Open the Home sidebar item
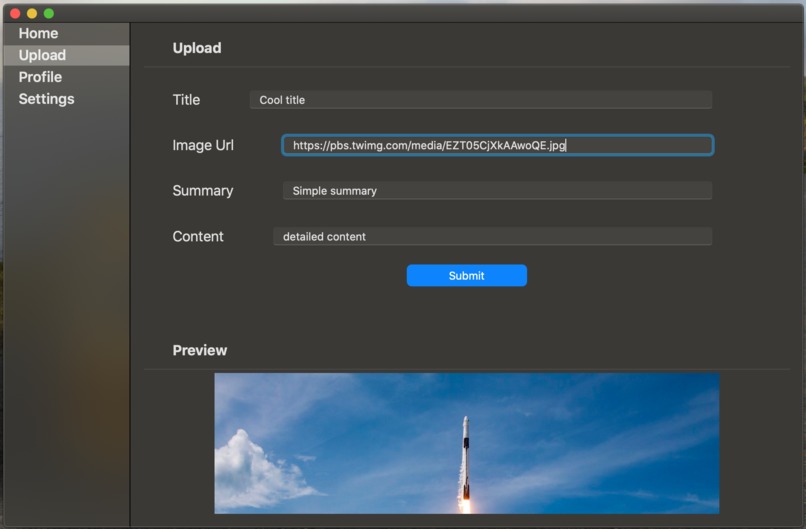The width and height of the screenshot is (806, 529). 66,33
